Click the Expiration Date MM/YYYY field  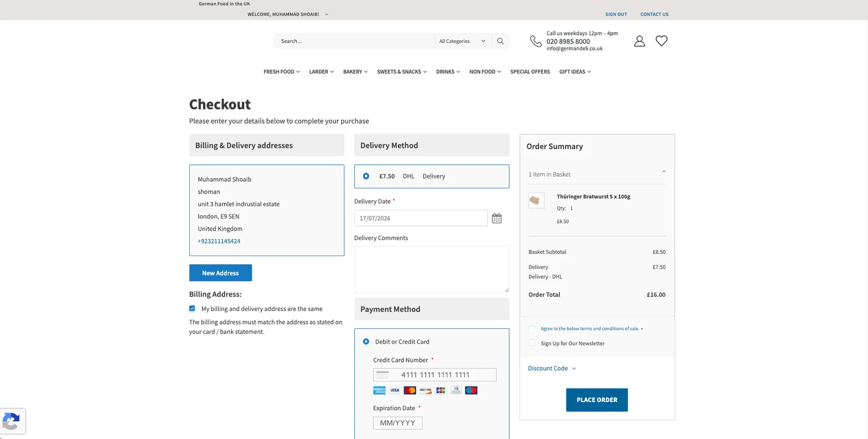point(398,423)
